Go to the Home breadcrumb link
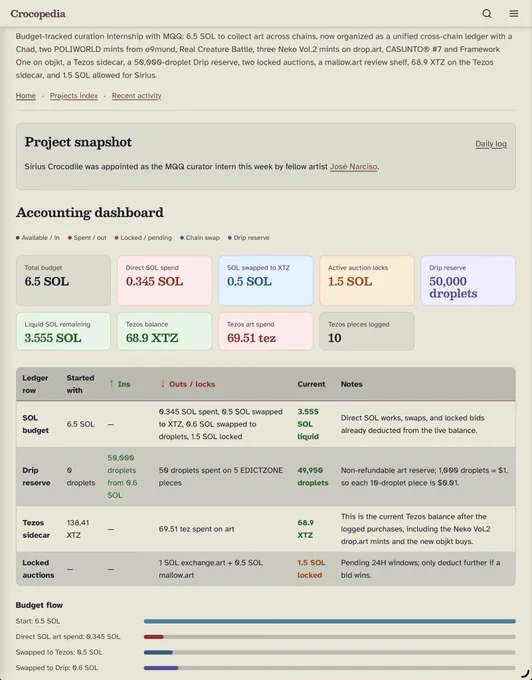This screenshot has height=680, width=532. click(26, 96)
